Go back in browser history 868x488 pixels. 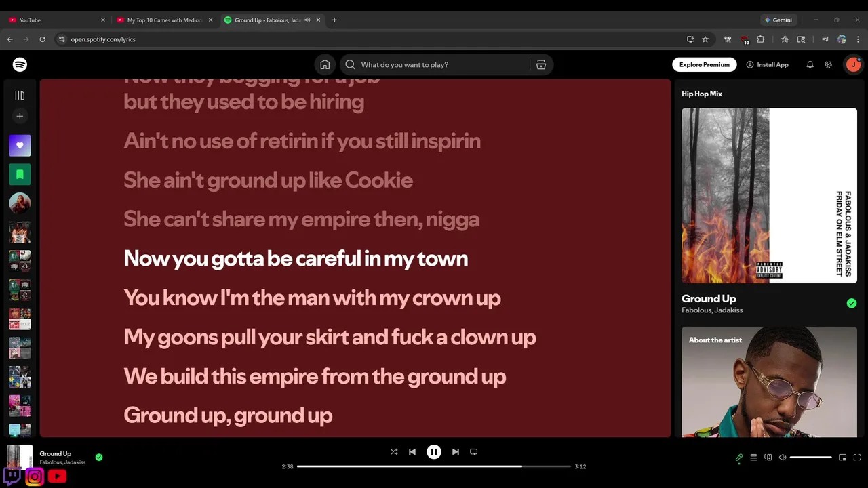(x=10, y=39)
